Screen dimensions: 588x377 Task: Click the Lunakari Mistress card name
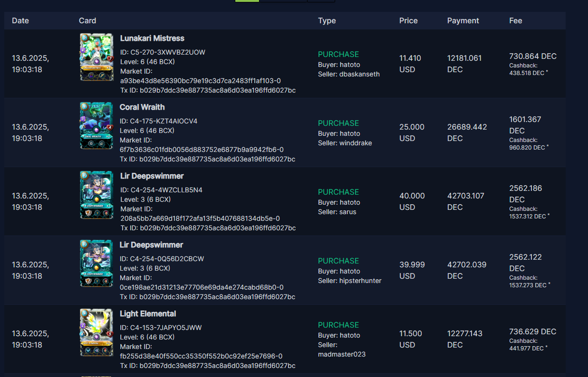[152, 38]
